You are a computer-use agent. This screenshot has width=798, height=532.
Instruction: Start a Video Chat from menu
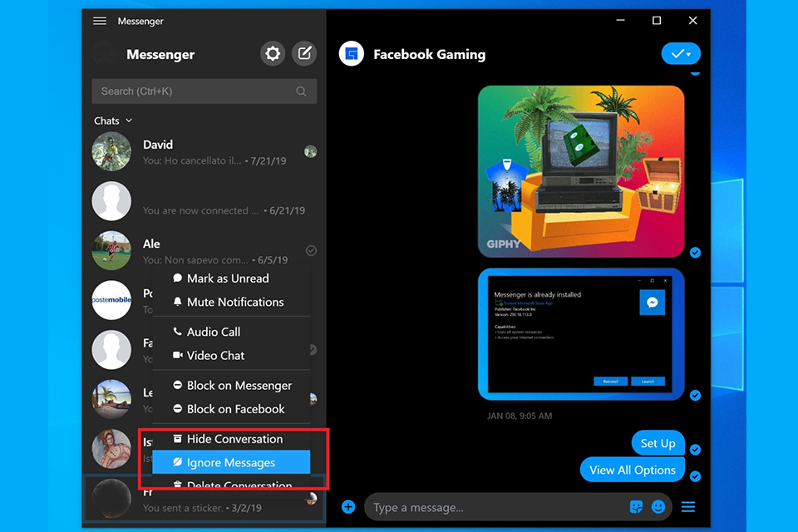(232, 355)
